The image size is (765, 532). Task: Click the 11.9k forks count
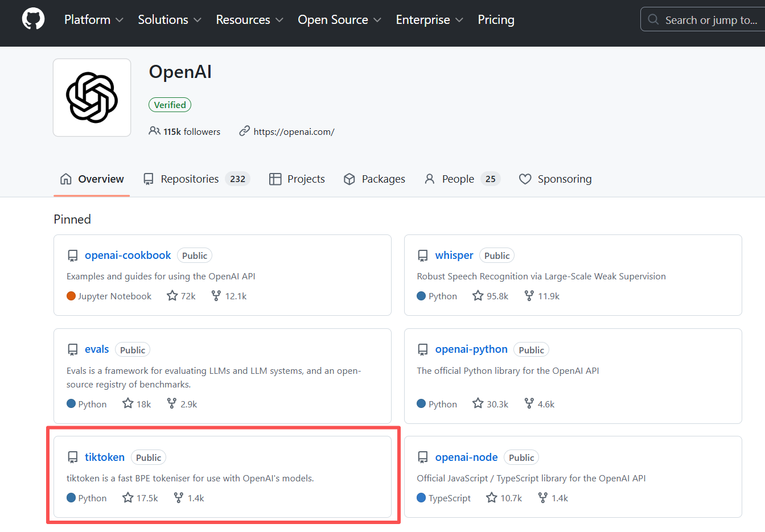coord(549,296)
